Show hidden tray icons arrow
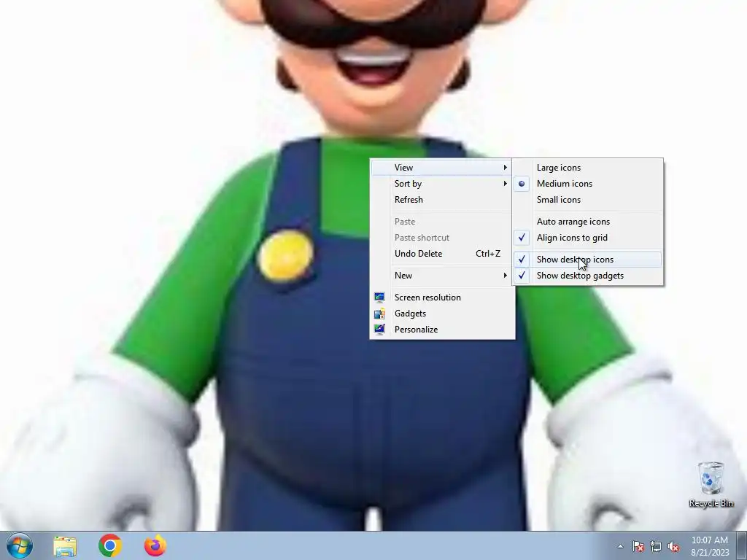The image size is (747, 560). click(x=620, y=546)
